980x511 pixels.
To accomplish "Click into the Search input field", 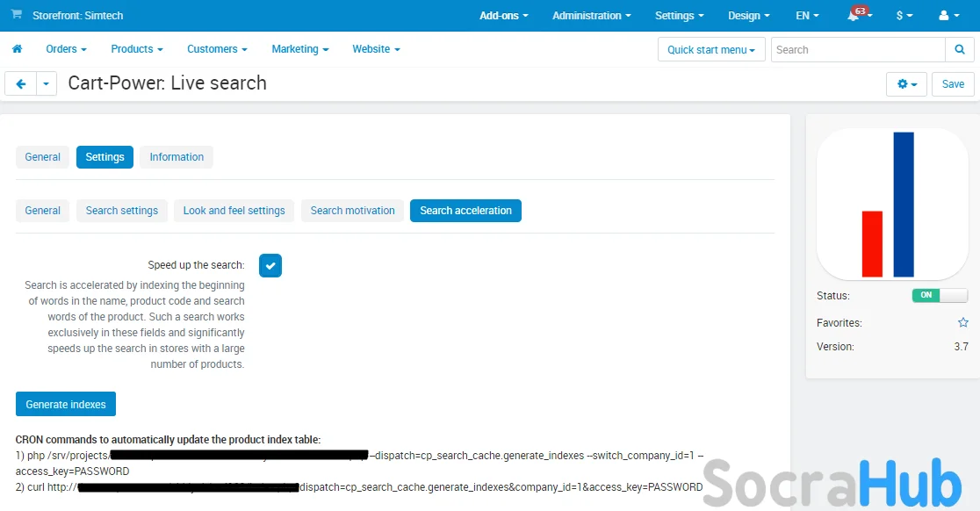I will click(857, 50).
